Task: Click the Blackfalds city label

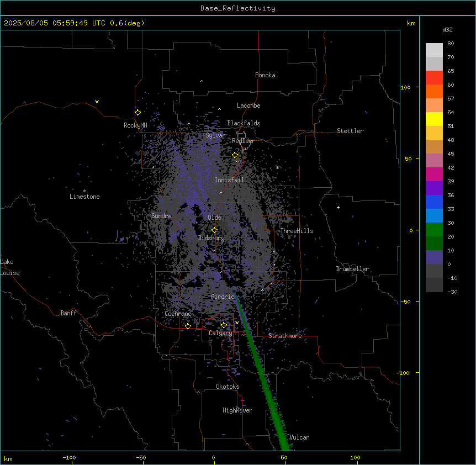Action: pos(244,123)
